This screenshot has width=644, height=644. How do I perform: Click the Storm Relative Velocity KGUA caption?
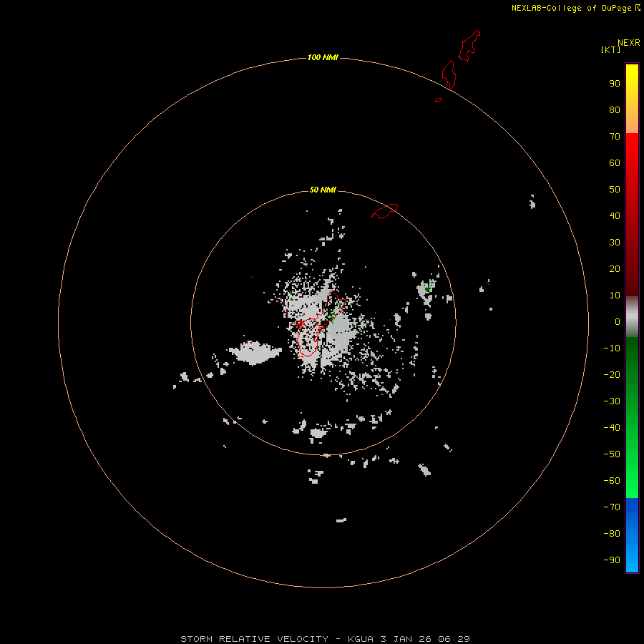coord(325,639)
